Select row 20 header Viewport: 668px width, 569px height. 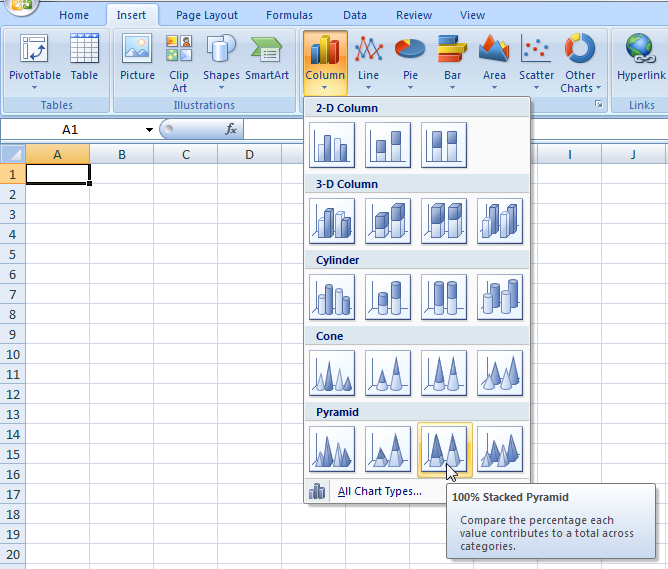[x=12, y=555]
